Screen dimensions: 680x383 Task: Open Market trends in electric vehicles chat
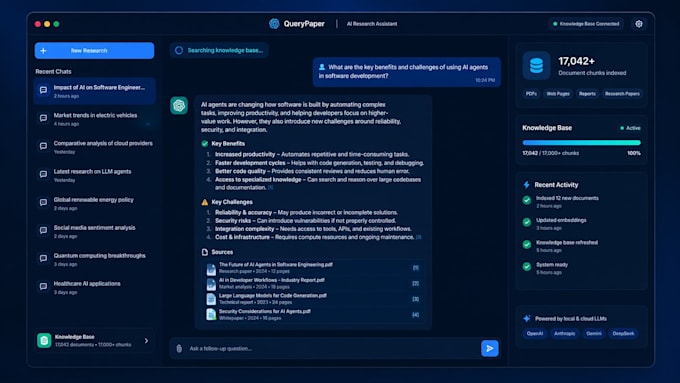click(x=95, y=119)
